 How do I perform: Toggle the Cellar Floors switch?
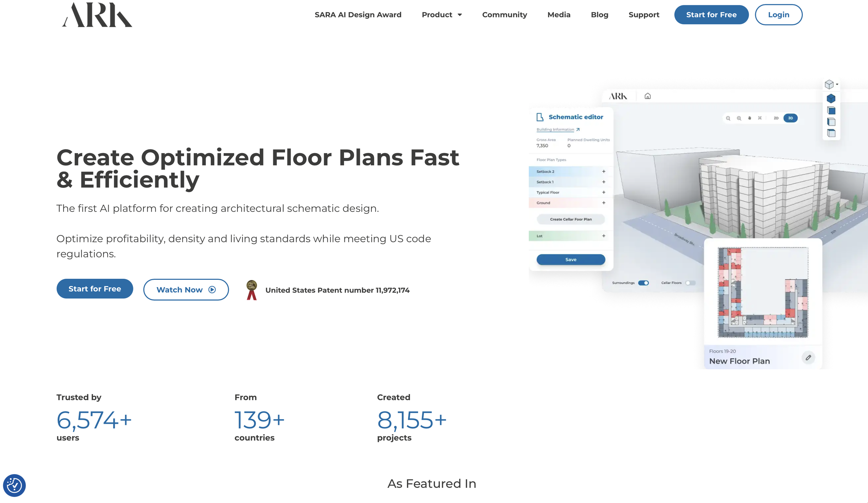[690, 283]
